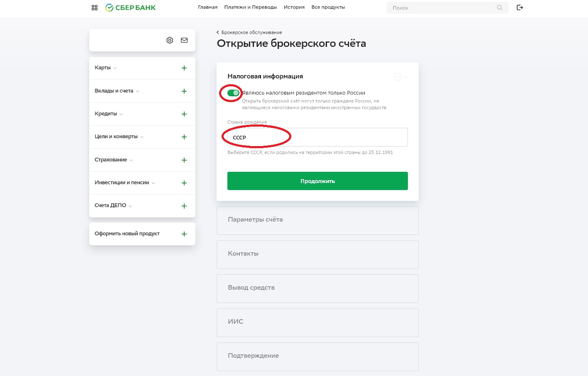Open the История menu item

294,7
